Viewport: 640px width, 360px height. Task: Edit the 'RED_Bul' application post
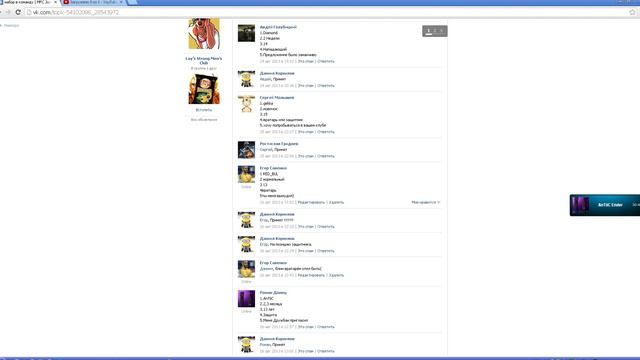click(311, 202)
